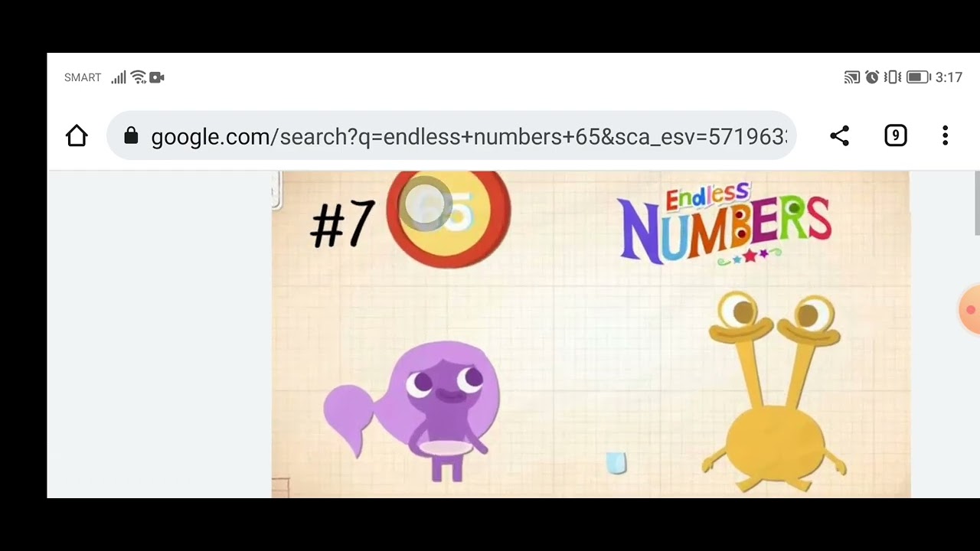Tap the Chrome home icon

tap(77, 136)
